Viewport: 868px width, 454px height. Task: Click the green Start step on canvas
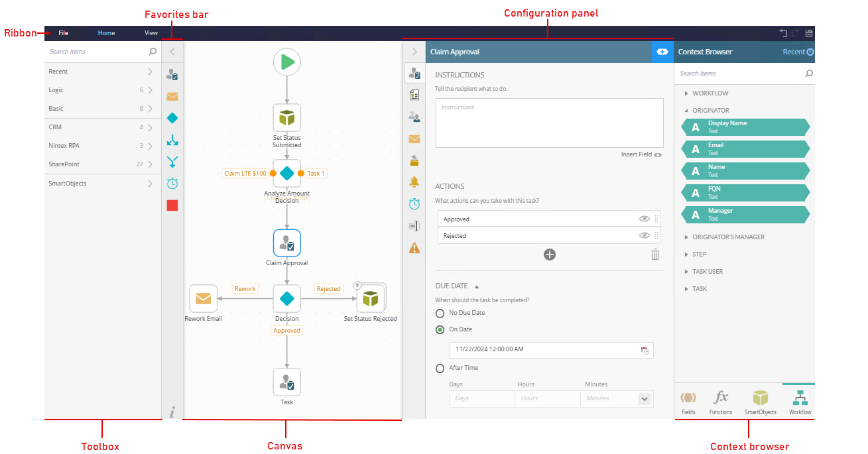(x=287, y=62)
